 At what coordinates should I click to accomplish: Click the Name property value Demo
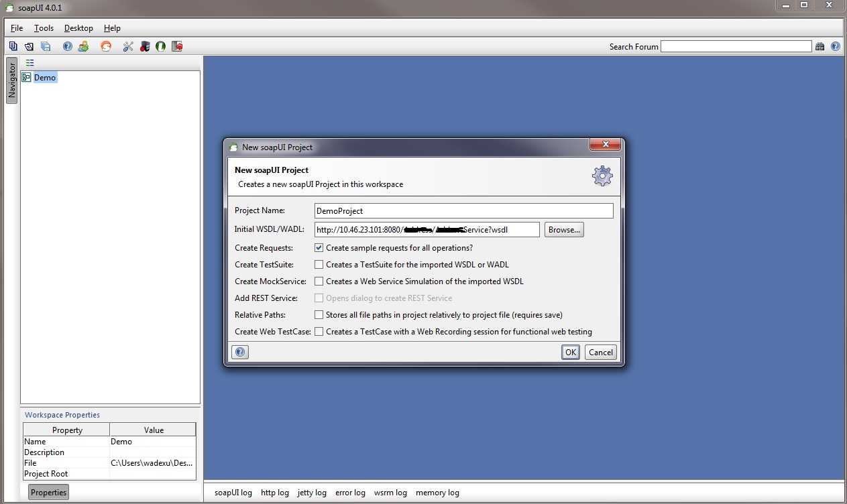click(x=153, y=442)
